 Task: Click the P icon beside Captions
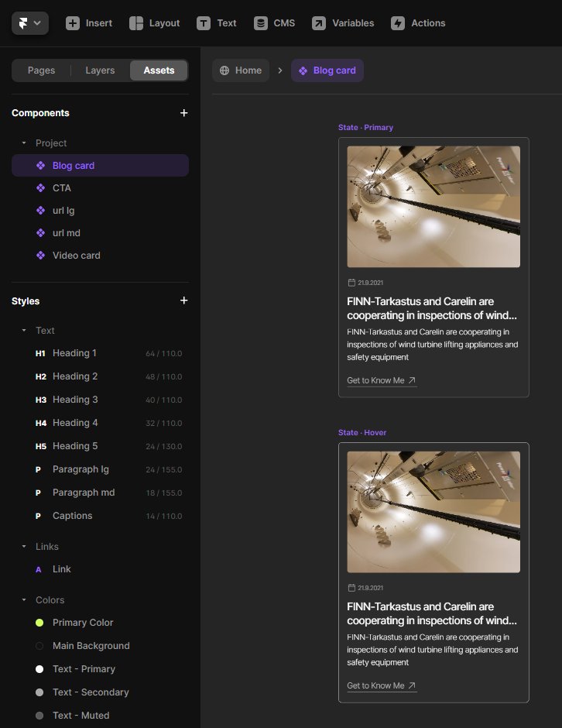[38, 517]
